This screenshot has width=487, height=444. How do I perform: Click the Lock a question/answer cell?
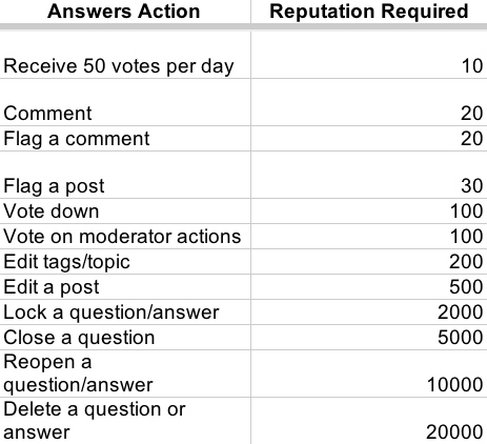tap(125, 312)
